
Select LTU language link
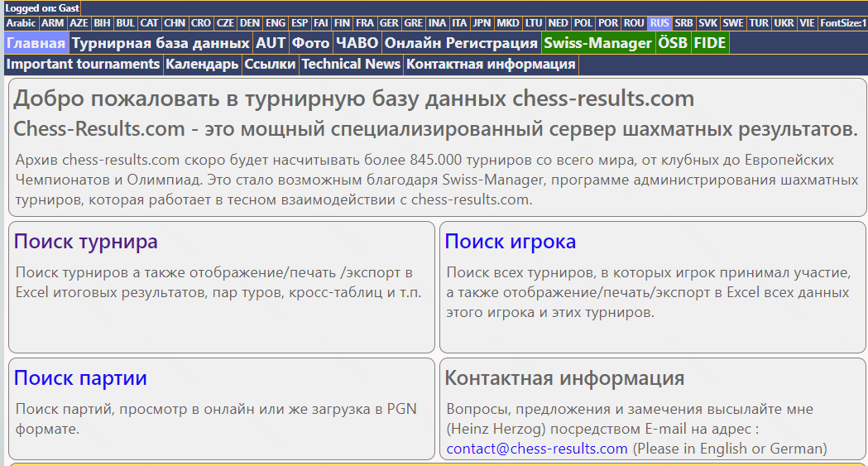click(x=534, y=23)
